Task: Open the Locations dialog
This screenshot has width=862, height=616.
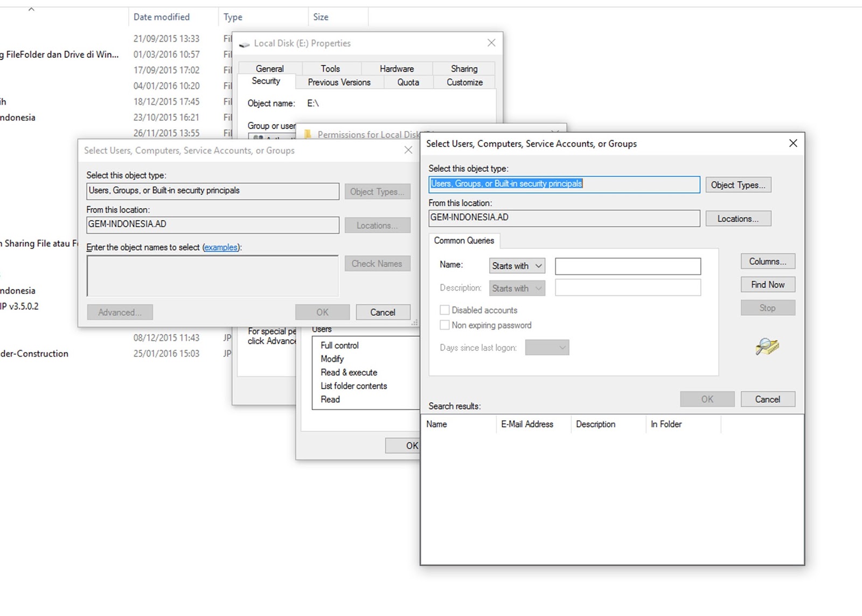Action: pyautogui.click(x=738, y=218)
